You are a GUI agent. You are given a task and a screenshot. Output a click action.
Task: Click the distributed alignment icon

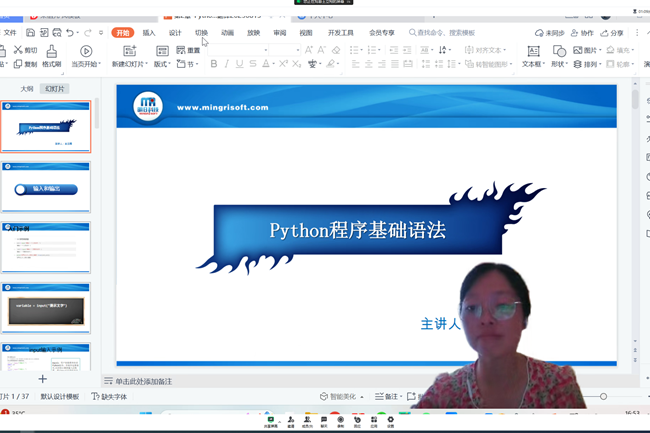coord(408,64)
